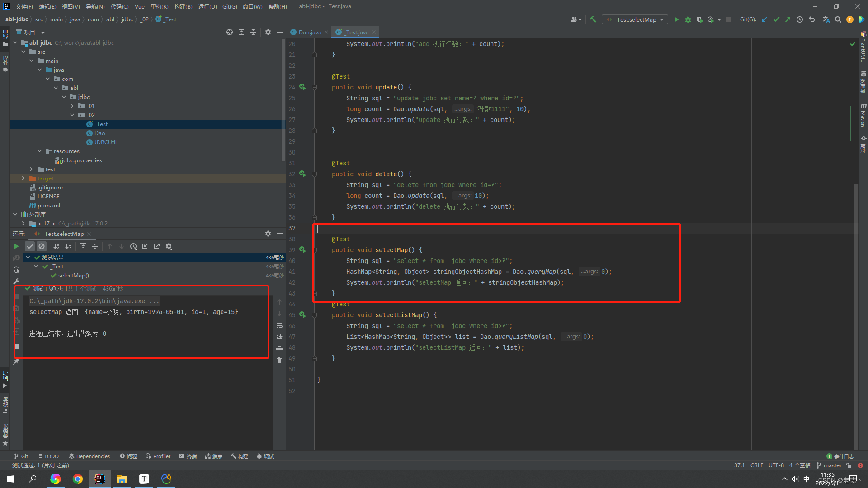Toggle soft-wrap in the console output
Image resolution: width=868 pixels, height=488 pixels.
(x=279, y=325)
